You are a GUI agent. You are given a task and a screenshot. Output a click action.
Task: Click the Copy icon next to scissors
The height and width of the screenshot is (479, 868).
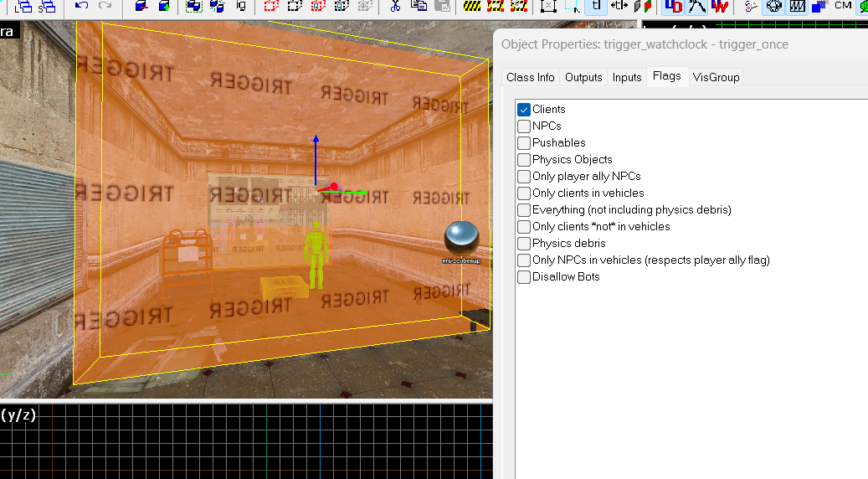point(419,6)
